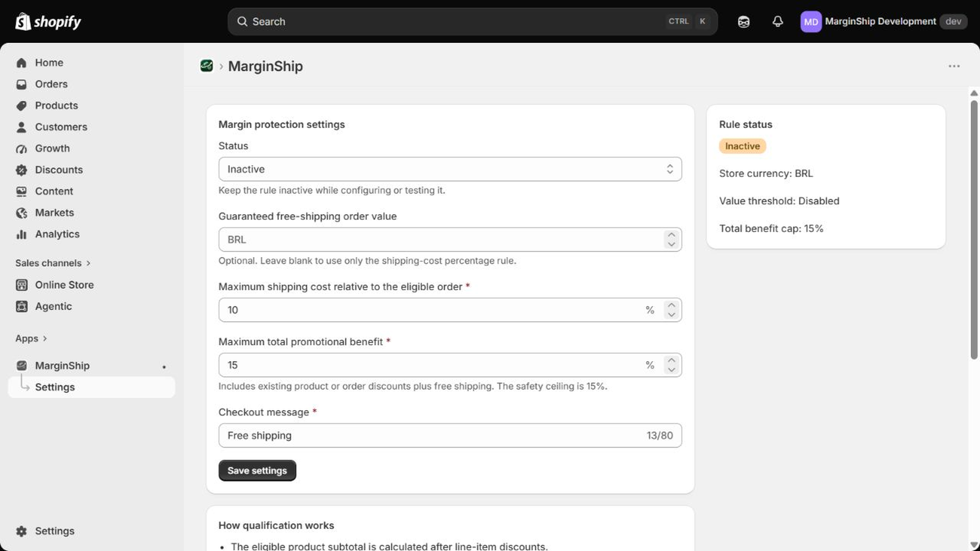Decrease the guaranteed free-shipping order value

click(x=671, y=244)
